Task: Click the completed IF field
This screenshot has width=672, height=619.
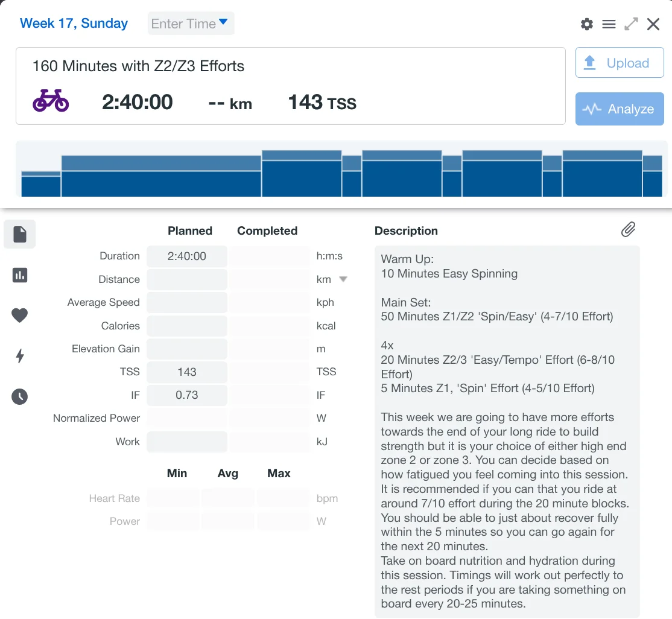Action: (x=270, y=395)
